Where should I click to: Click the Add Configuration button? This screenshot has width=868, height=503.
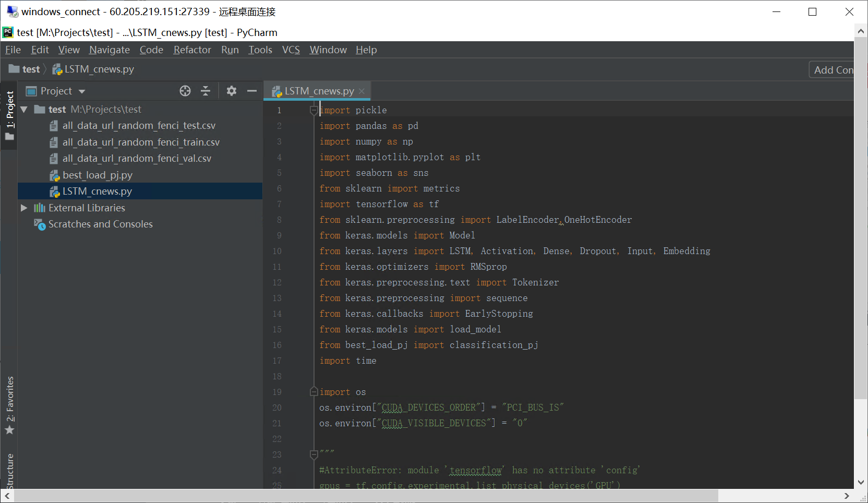point(833,69)
